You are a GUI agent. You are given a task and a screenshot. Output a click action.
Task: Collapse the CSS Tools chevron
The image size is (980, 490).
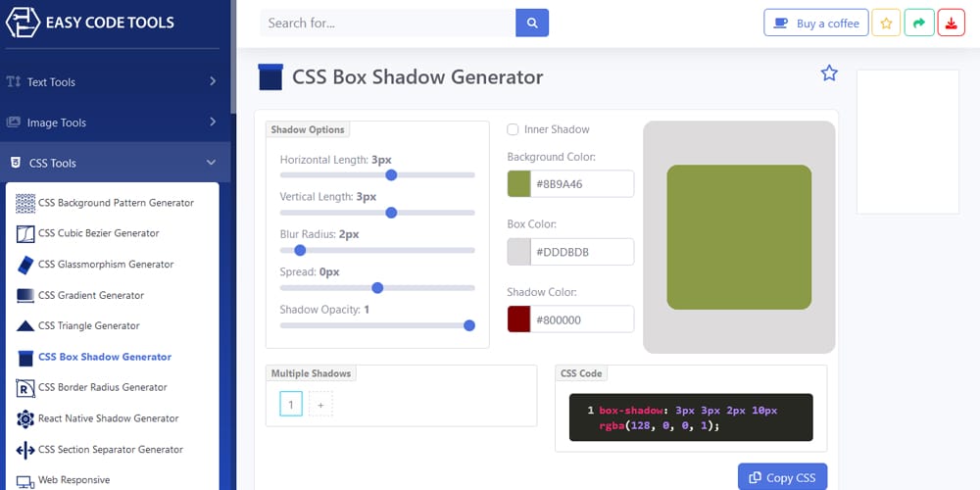tap(212, 163)
